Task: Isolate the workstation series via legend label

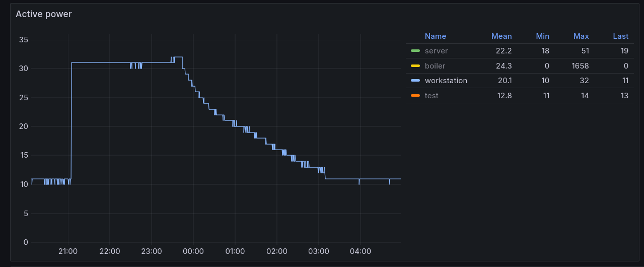Action: 446,81
